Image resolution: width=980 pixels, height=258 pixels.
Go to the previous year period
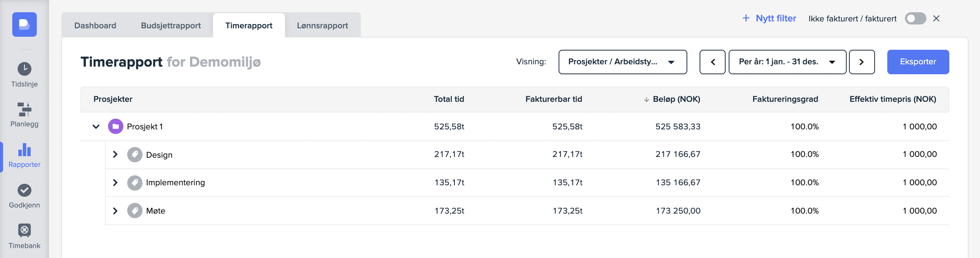click(x=713, y=62)
